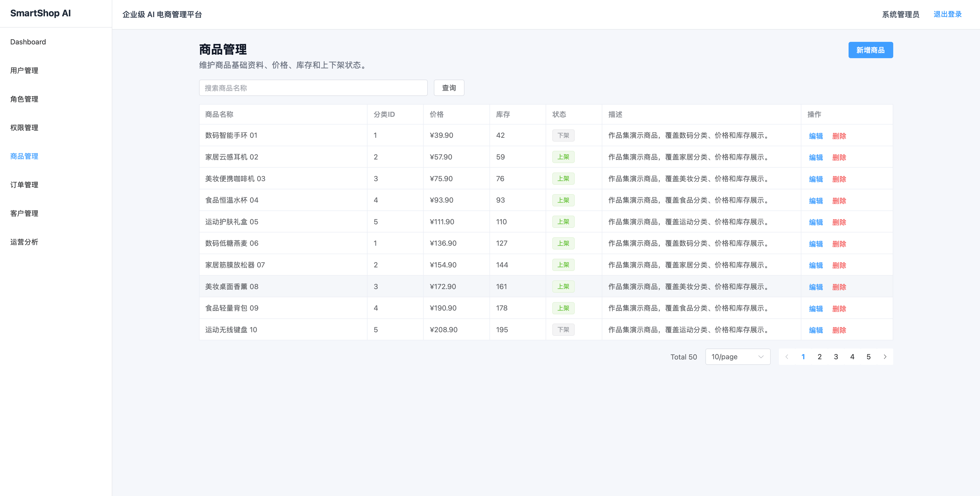This screenshot has width=980, height=496.
Task: Click 下架 status tag of 数码智能手环 01
Action: coord(563,135)
